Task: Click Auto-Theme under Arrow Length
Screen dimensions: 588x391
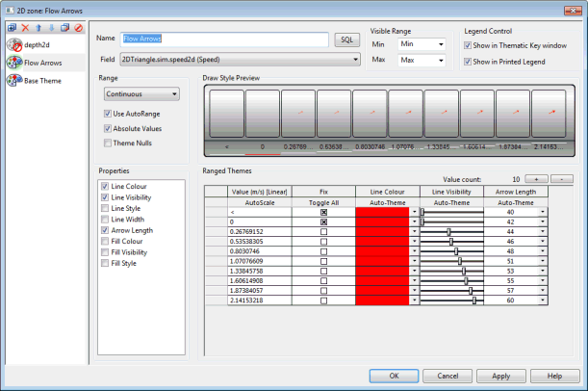Action: [x=516, y=202]
